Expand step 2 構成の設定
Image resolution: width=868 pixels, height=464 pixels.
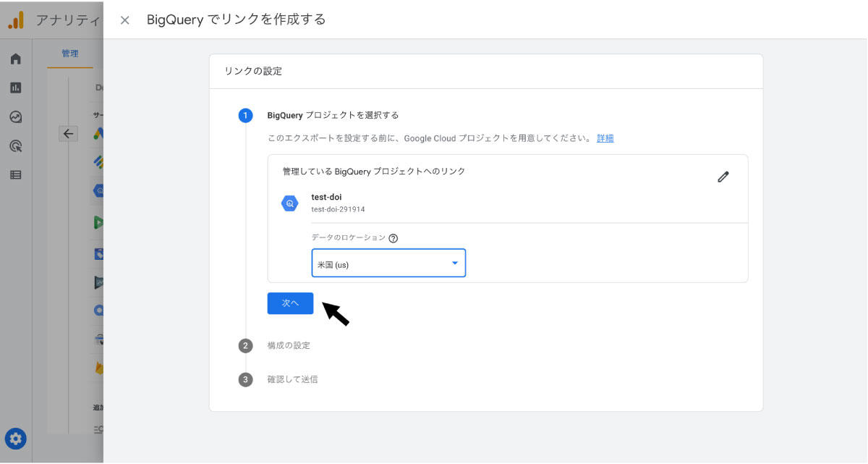tap(289, 345)
